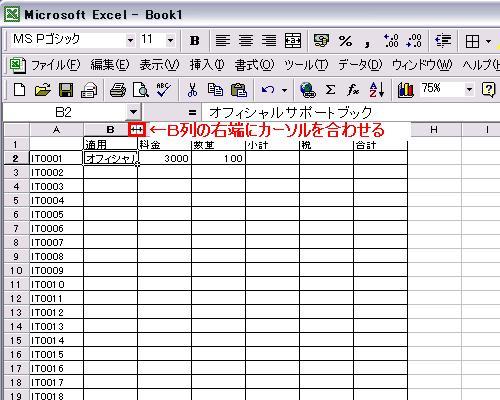Select the Cut scissors icon
The height and width of the screenshot is (400, 500).
click(192, 90)
